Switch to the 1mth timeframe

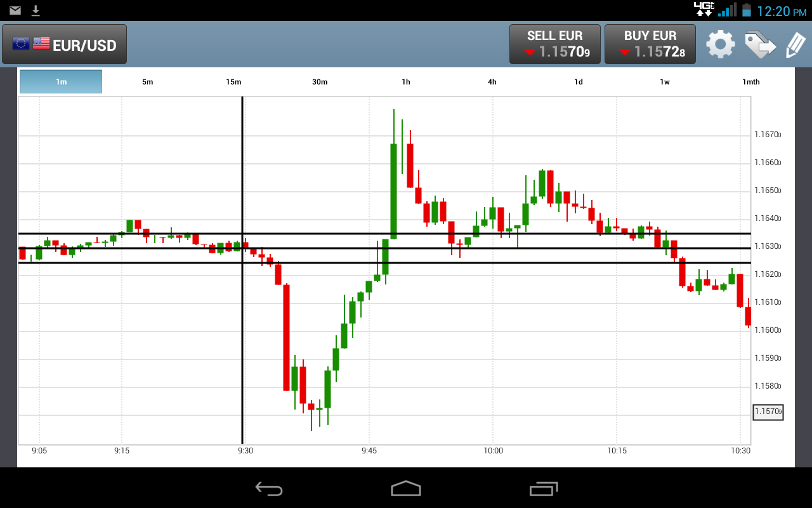point(751,82)
